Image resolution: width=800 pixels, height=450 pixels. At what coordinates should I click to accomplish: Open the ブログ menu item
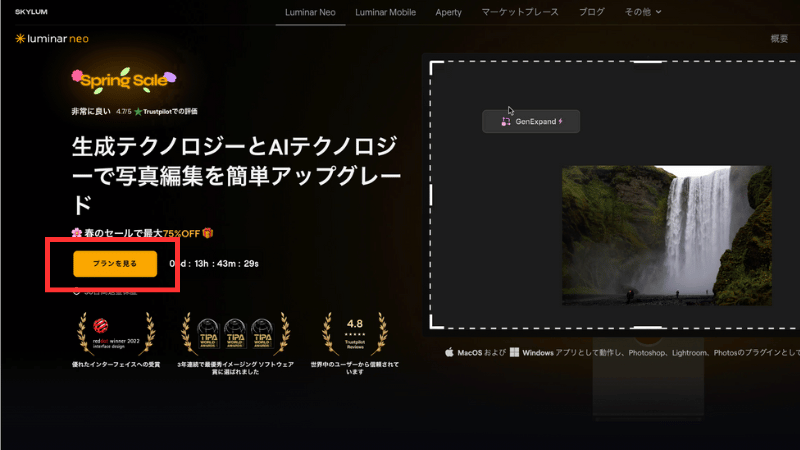click(x=592, y=12)
